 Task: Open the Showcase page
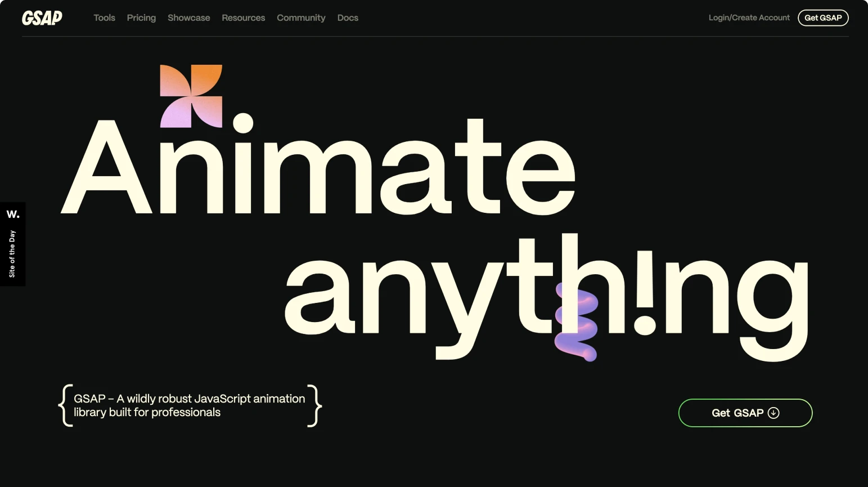[x=188, y=18]
